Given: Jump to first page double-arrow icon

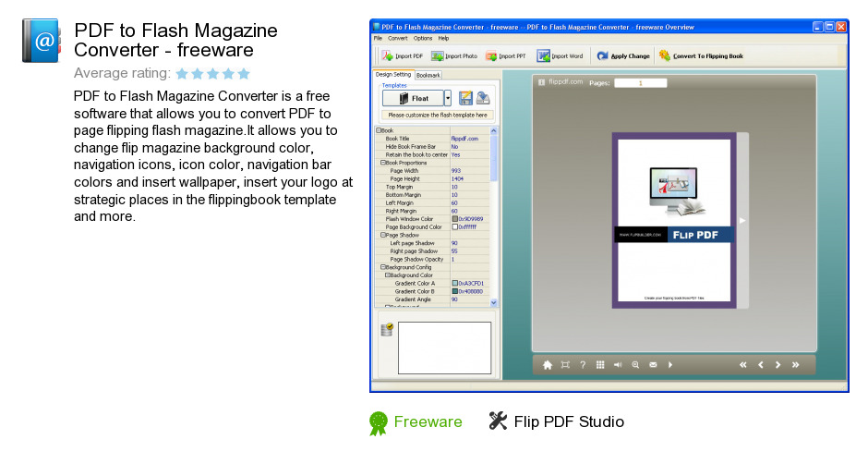Looking at the screenshot, I should click(743, 365).
